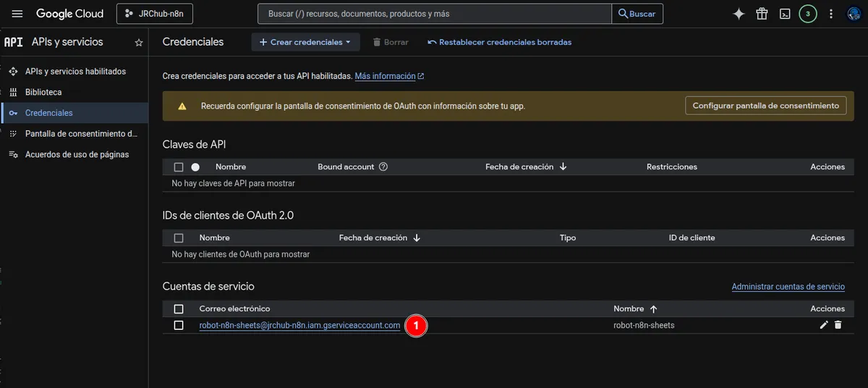Open the gift free trial icon
The height and width of the screenshot is (388, 868).
tap(762, 14)
